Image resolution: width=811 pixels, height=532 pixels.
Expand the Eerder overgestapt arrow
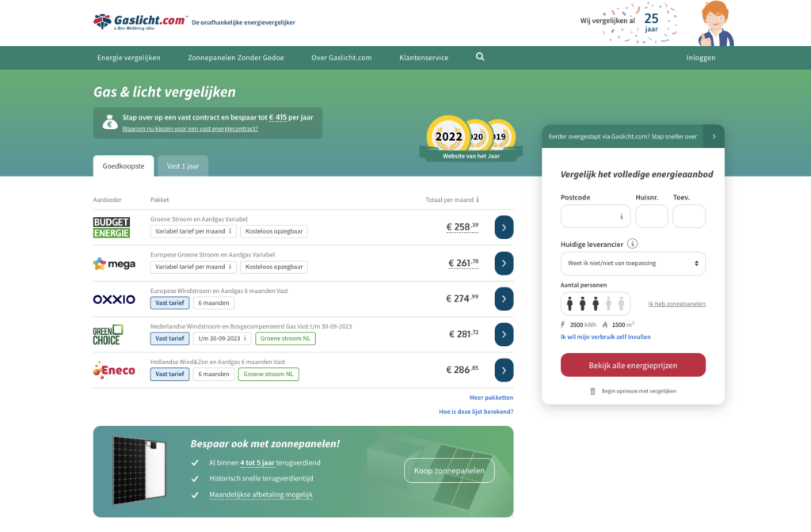point(714,136)
